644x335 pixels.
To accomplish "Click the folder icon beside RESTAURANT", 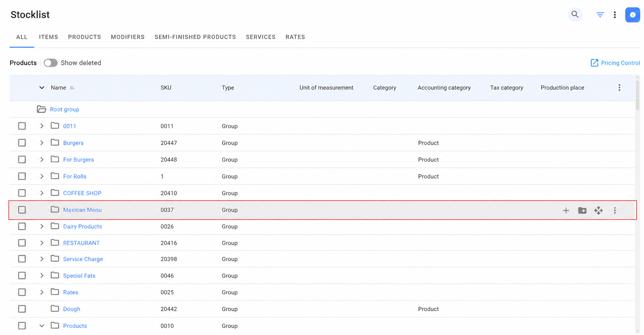I will (x=55, y=243).
